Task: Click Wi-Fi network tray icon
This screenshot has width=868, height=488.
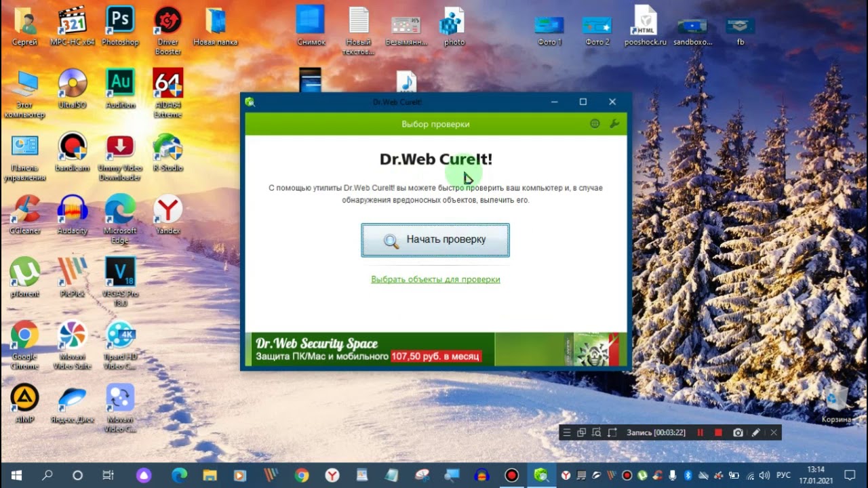Action: [750, 476]
